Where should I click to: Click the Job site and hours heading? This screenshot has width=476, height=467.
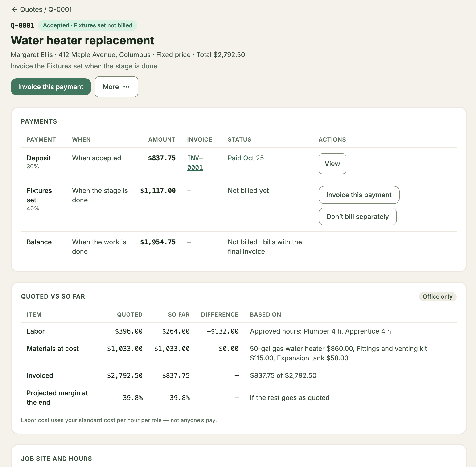[x=56, y=459]
